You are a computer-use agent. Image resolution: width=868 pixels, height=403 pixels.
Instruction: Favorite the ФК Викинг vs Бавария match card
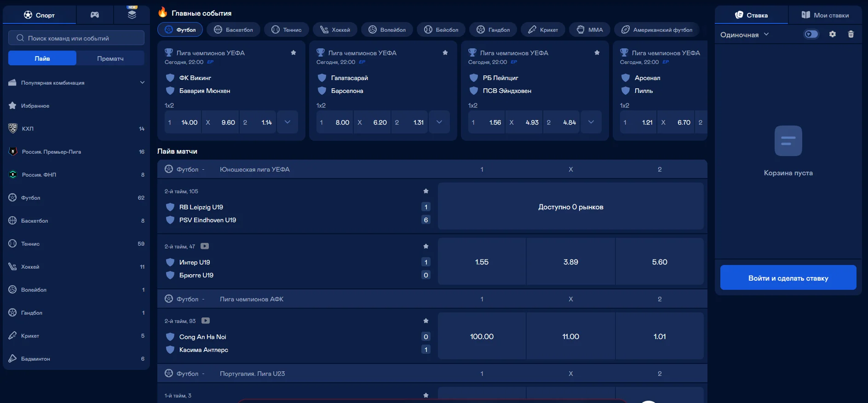point(293,52)
